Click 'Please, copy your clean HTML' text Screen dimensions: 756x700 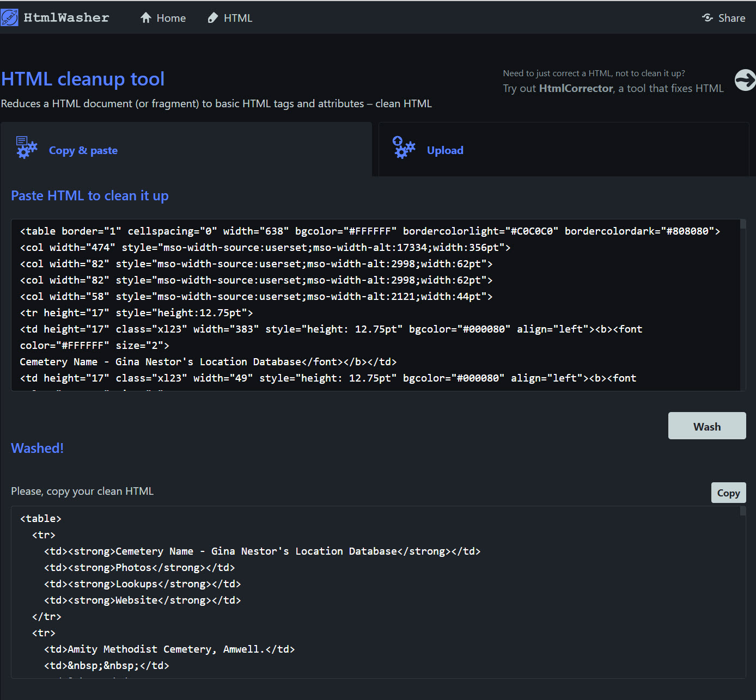click(x=82, y=491)
